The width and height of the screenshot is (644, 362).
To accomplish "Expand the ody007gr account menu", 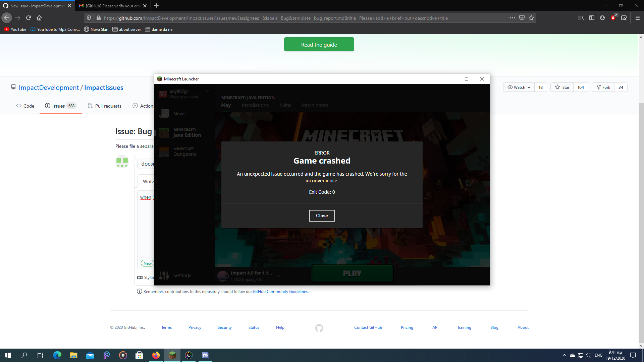I will click(x=207, y=91).
